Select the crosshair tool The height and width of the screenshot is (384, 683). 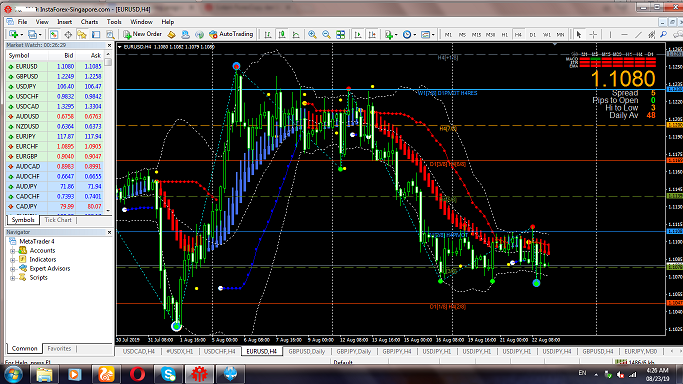pos(593,34)
